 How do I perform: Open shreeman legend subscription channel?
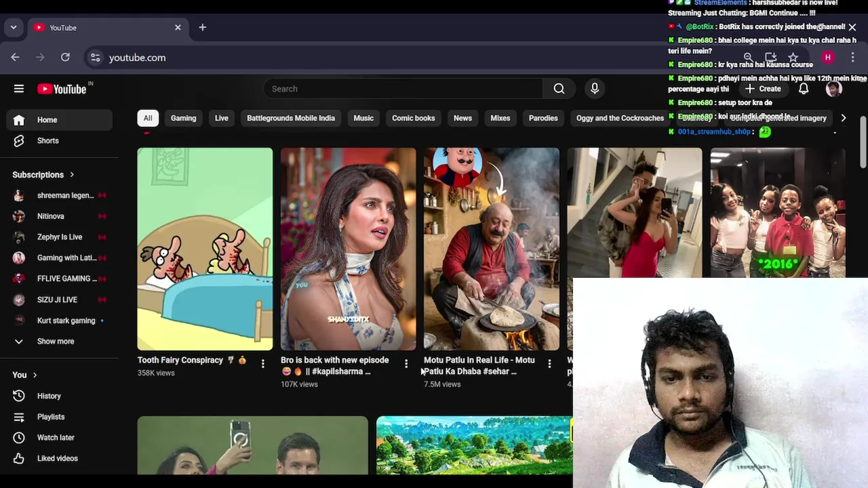click(60, 196)
